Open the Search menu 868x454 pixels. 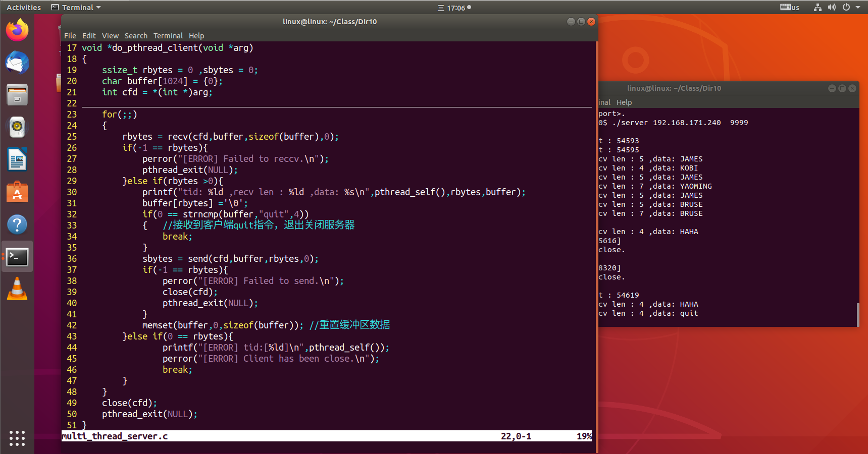pos(136,36)
